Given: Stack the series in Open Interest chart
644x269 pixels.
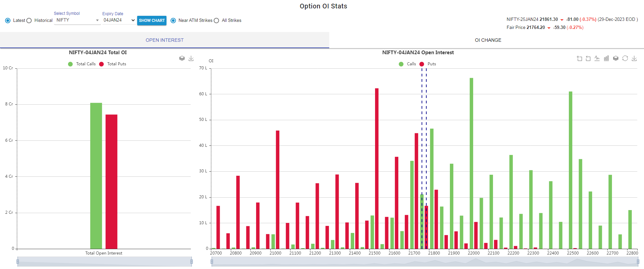Looking at the screenshot, I should pyautogui.click(x=616, y=59).
